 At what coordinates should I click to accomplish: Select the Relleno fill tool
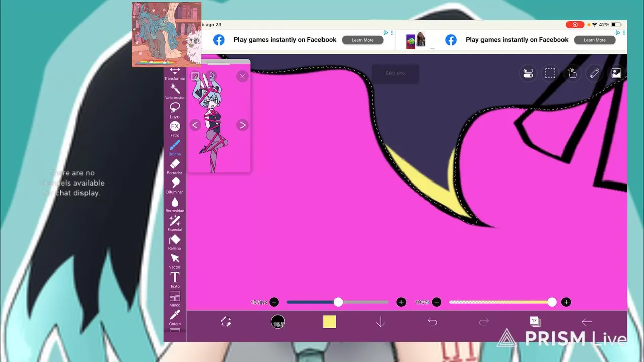pos(175,242)
